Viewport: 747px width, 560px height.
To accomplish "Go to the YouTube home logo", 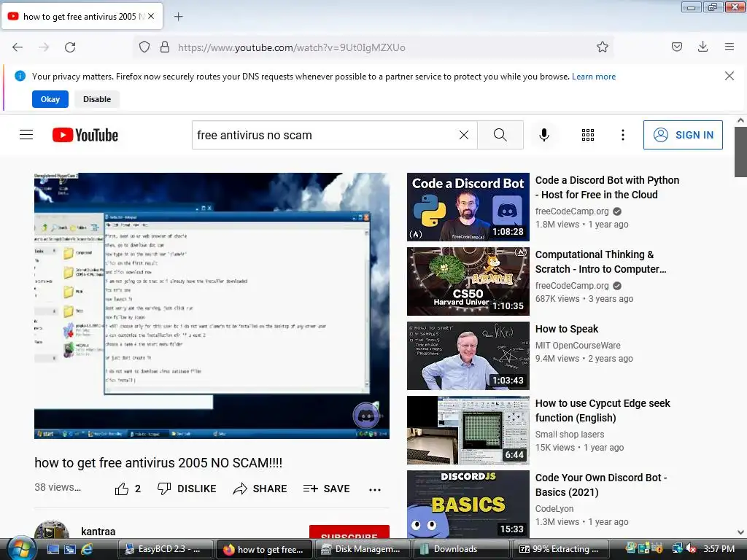I will (x=85, y=135).
